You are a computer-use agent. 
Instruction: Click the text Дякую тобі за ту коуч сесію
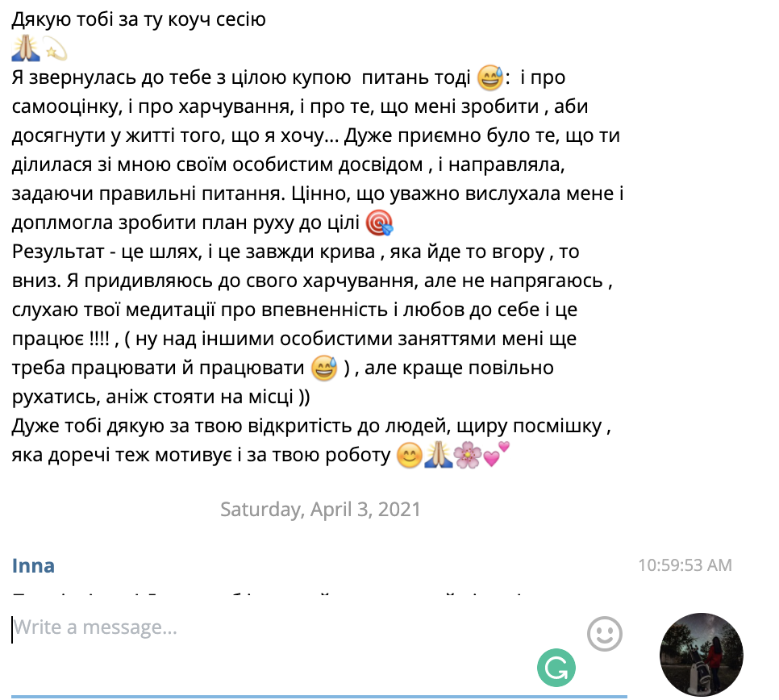[x=139, y=19]
